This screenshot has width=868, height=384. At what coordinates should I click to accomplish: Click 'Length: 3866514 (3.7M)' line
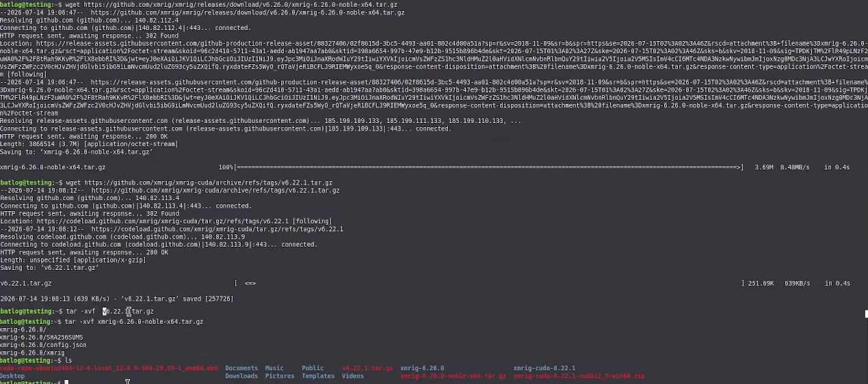click(88, 144)
